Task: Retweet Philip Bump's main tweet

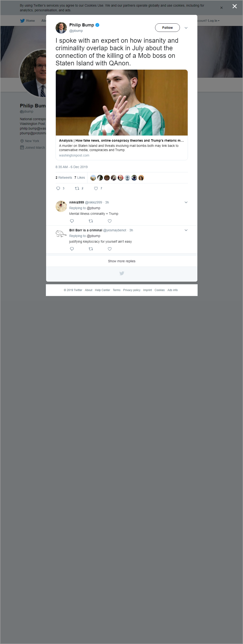Action: (x=77, y=188)
